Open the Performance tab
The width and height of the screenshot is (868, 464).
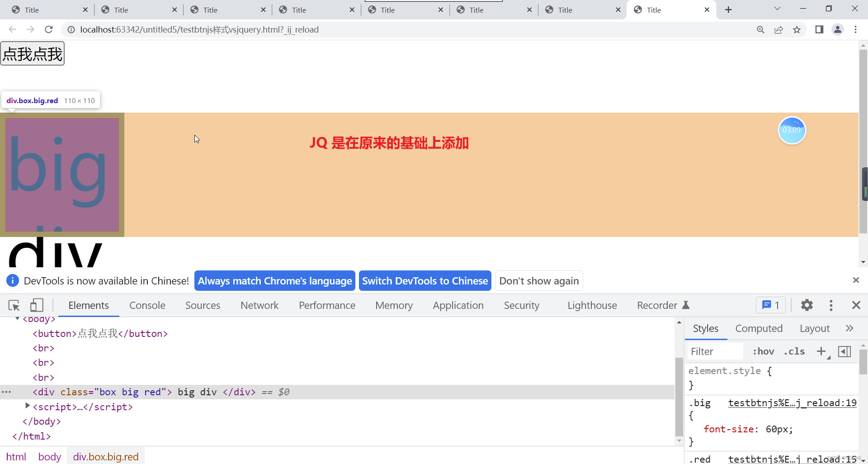(x=327, y=305)
